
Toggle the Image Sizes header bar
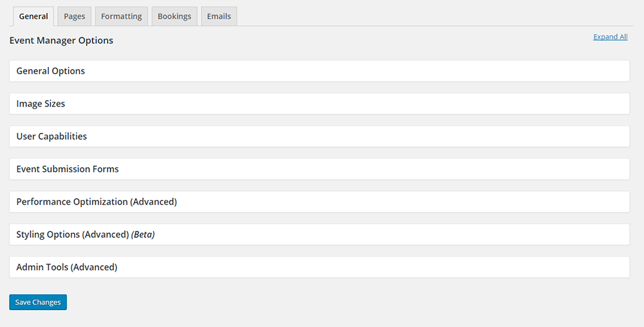point(319,104)
